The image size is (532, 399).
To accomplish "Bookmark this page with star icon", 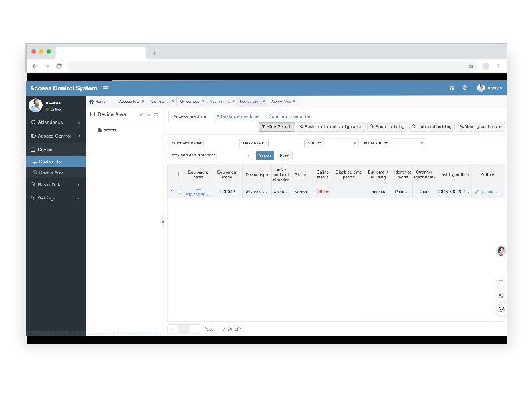I will point(471,66).
